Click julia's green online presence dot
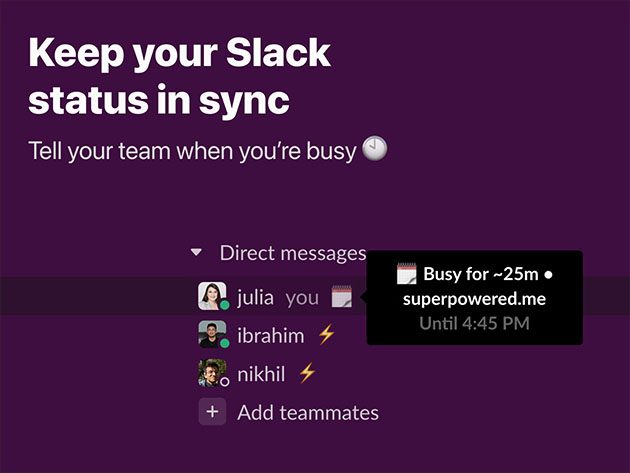 coord(225,305)
